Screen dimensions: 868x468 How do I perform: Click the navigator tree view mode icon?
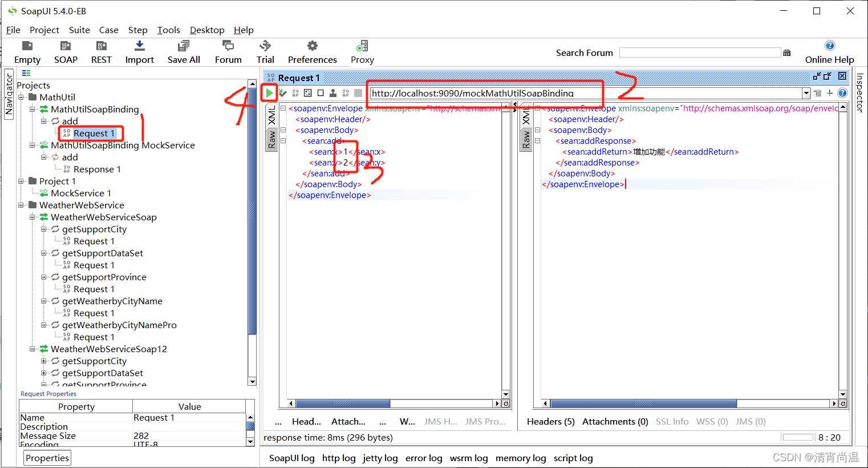pyautogui.click(x=26, y=73)
